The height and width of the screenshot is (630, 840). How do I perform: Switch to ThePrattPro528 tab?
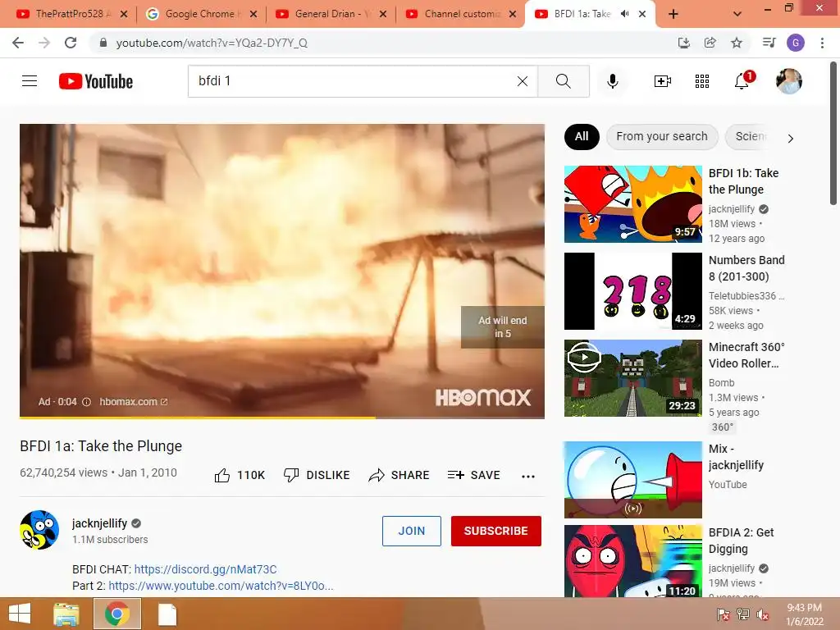(x=72, y=14)
